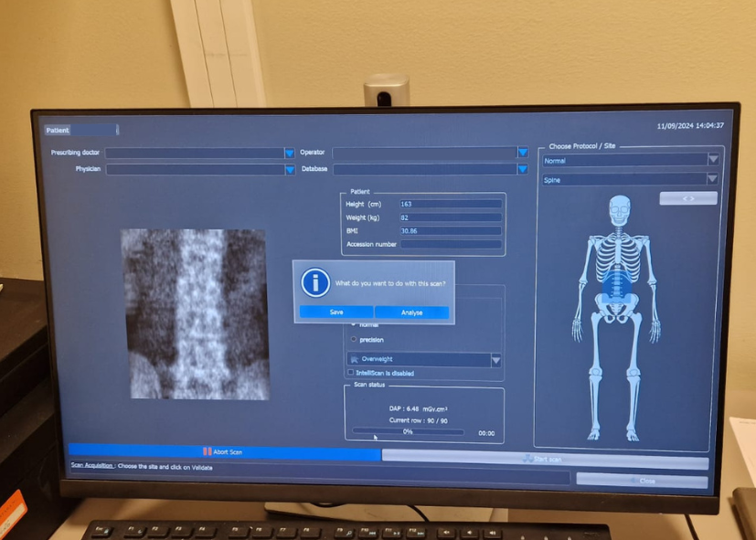Choose Analyse in the scan dialog
This screenshot has width=756, height=540.
411,312
